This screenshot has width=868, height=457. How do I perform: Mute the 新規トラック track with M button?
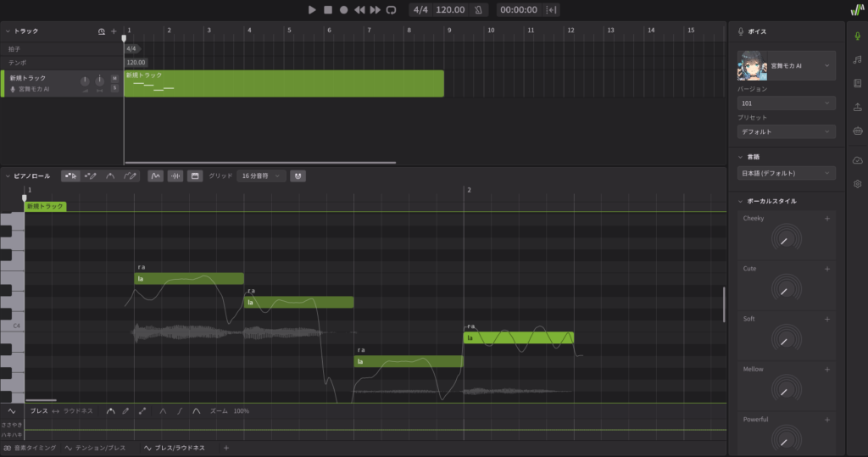tap(114, 78)
